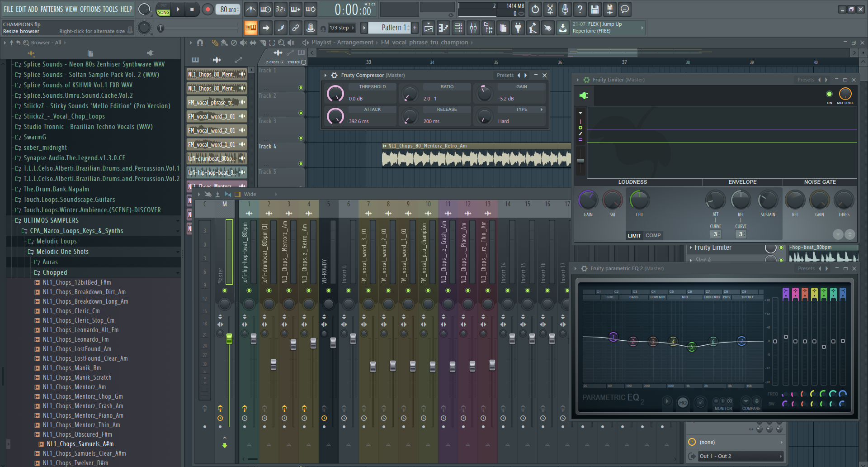The height and width of the screenshot is (467, 868).
Task: Click the Fruity Compressor gear options icon
Action: click(x=335, y=75)
